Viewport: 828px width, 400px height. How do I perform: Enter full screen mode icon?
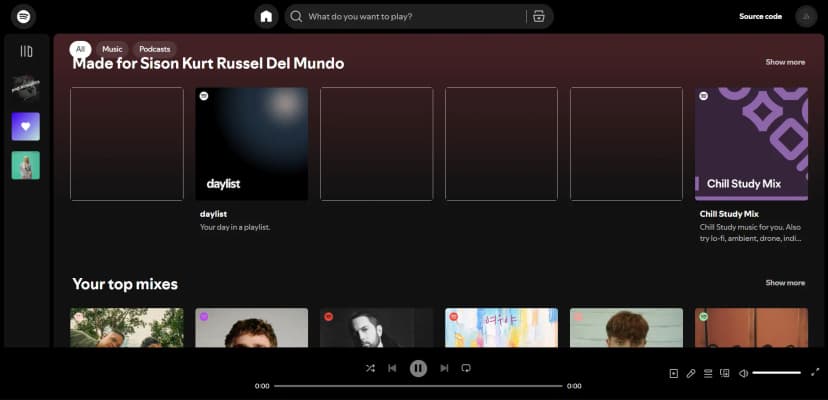(815, 372)
